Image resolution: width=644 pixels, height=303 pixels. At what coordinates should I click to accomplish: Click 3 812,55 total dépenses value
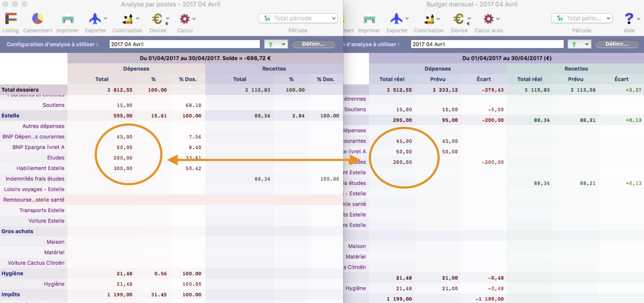coord(120,90)
